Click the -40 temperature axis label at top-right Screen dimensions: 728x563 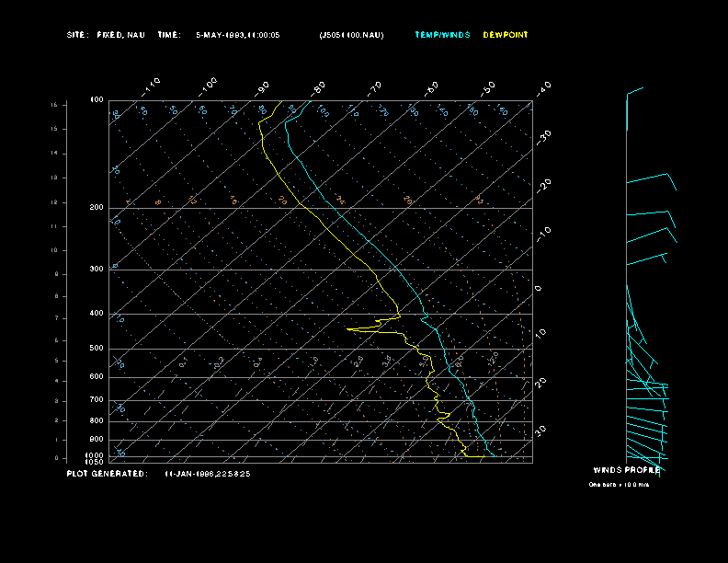[x=543, y=87]
